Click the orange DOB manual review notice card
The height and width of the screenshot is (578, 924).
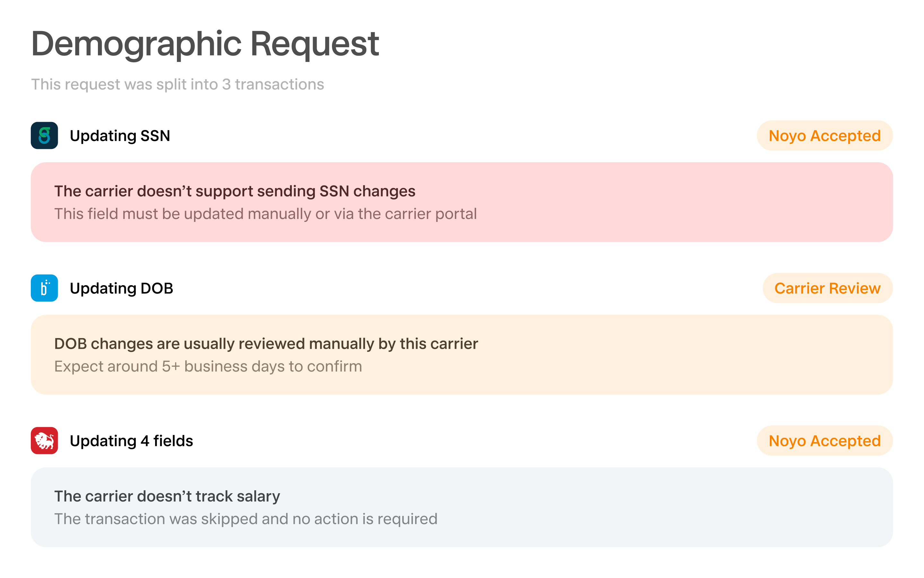pos(462,355)
